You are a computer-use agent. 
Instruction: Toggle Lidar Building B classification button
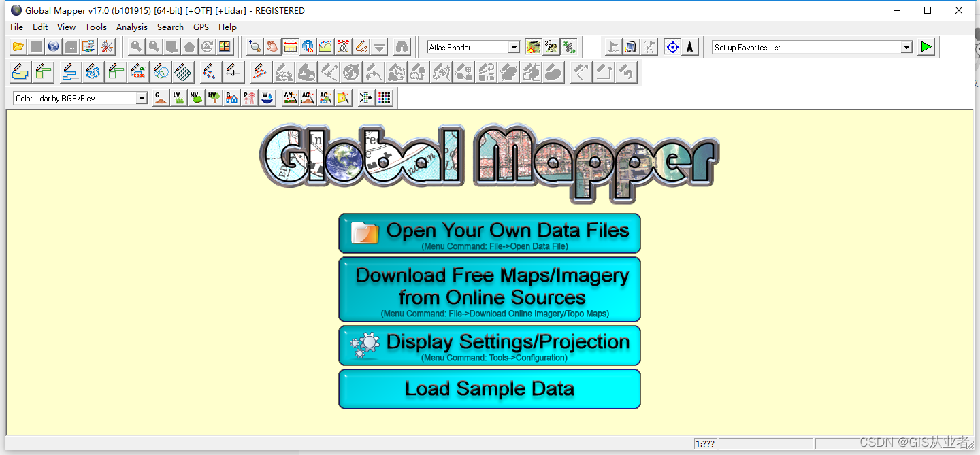pos(231,98)
